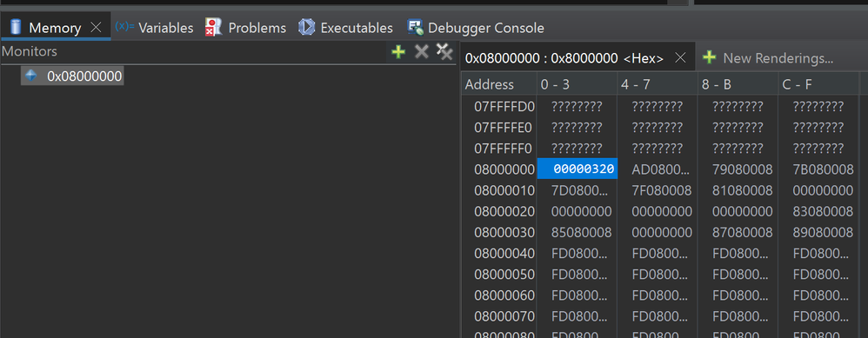Click the Memory view icon
The width and height of the screenshot is (868, 338).
16,27
